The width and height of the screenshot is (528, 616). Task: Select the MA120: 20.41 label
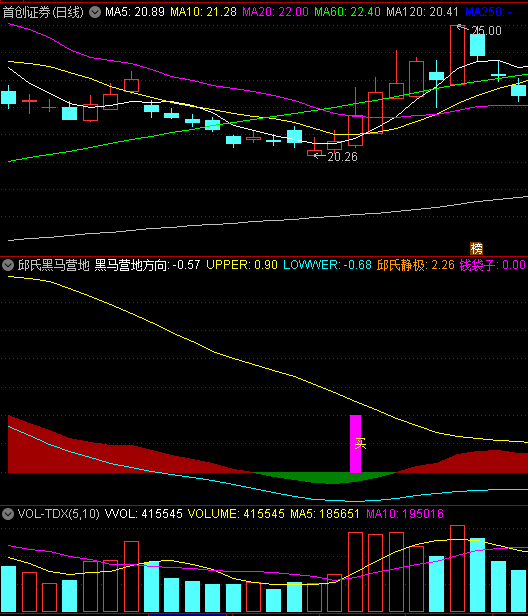click(422, 12)
